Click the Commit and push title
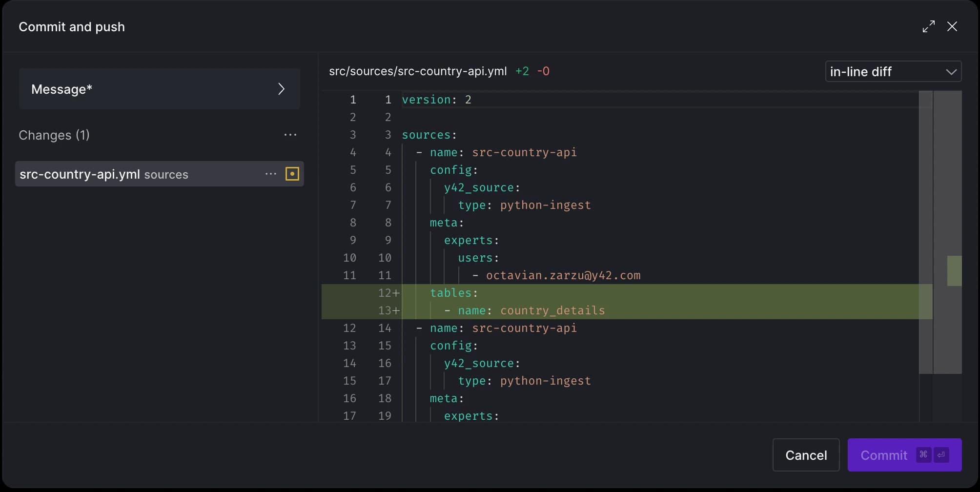 [x=72, y=27]
